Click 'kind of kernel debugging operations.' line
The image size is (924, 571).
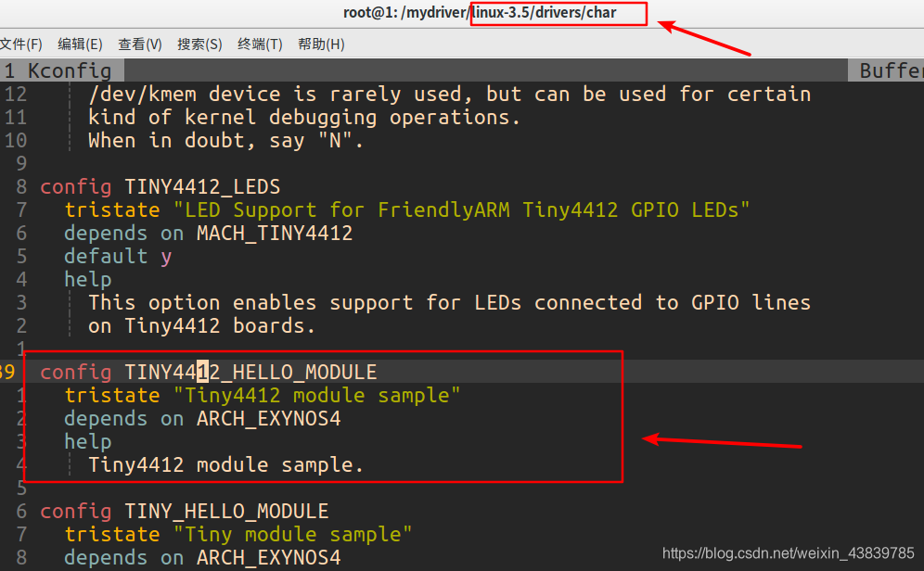304,117
